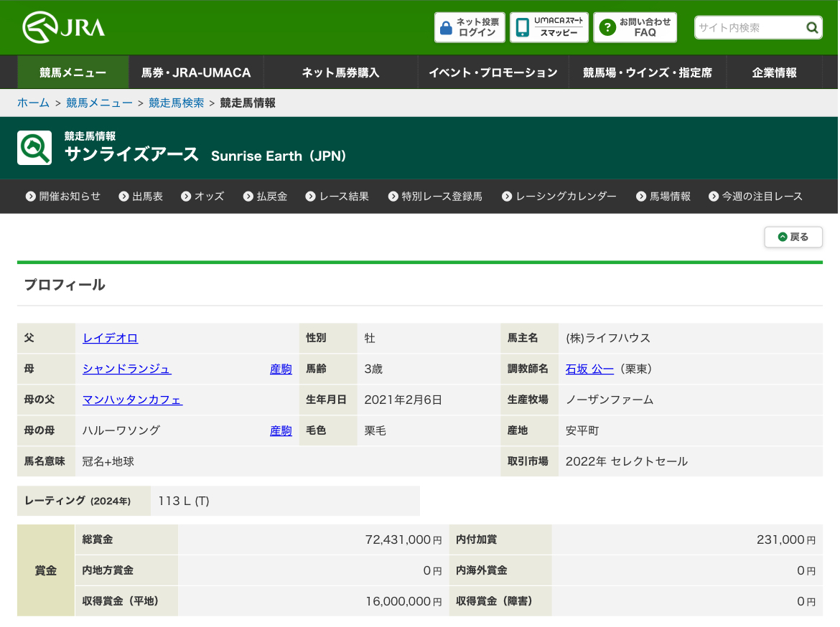Click the site search magnifier icon
This screenshot has width=840, height=627.
pos(812,28)
